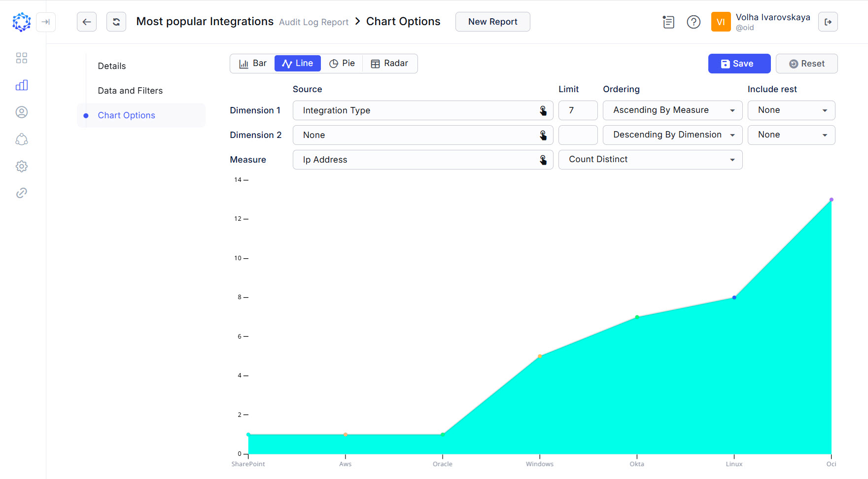Log out using the exit icon
Image resolution: width=868 pixels, height=479 pixels.
pyautogui.click(x=828, y=22)
